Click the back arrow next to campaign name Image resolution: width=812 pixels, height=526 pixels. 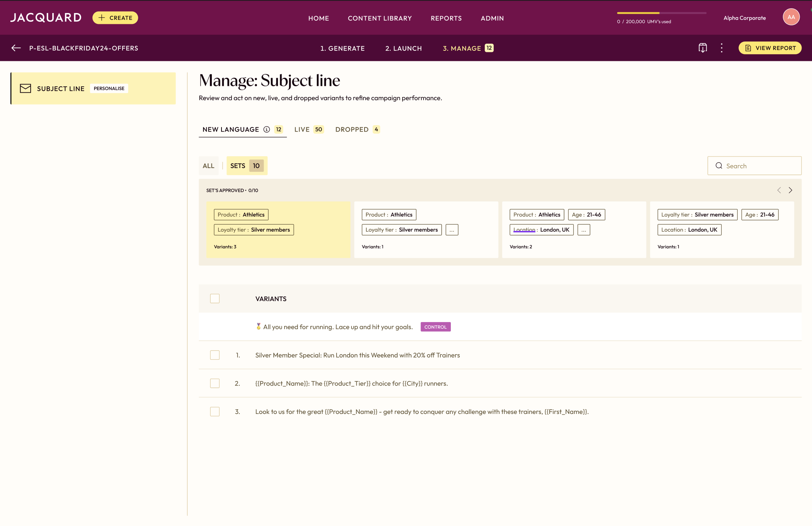(x=16, y=48)
